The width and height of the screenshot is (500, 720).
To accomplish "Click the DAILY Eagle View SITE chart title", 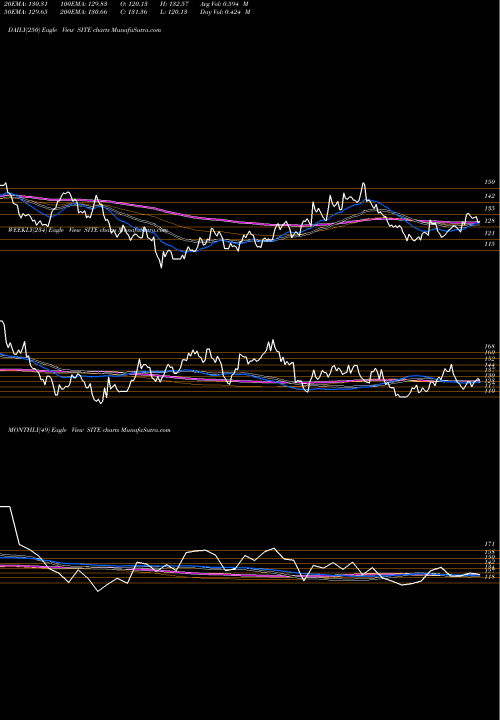I will click(x=84, y=30).
